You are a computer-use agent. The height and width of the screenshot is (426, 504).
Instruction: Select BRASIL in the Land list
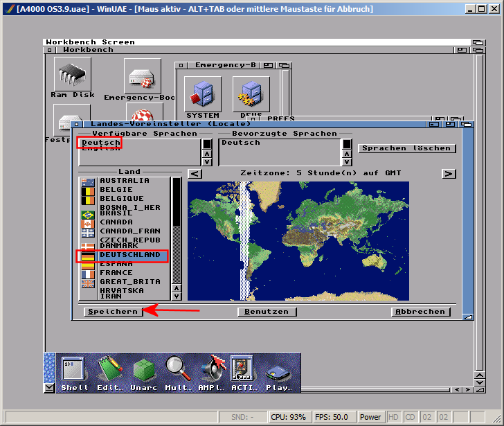125,214
